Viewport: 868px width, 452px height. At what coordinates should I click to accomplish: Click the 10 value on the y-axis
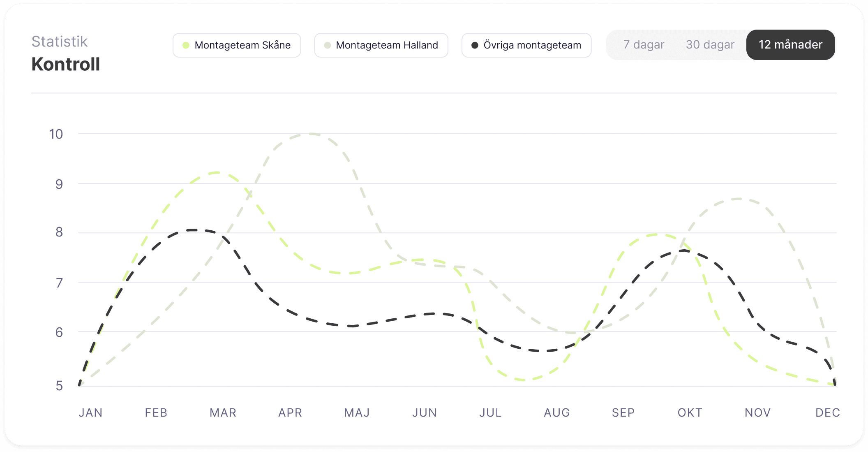56,134
